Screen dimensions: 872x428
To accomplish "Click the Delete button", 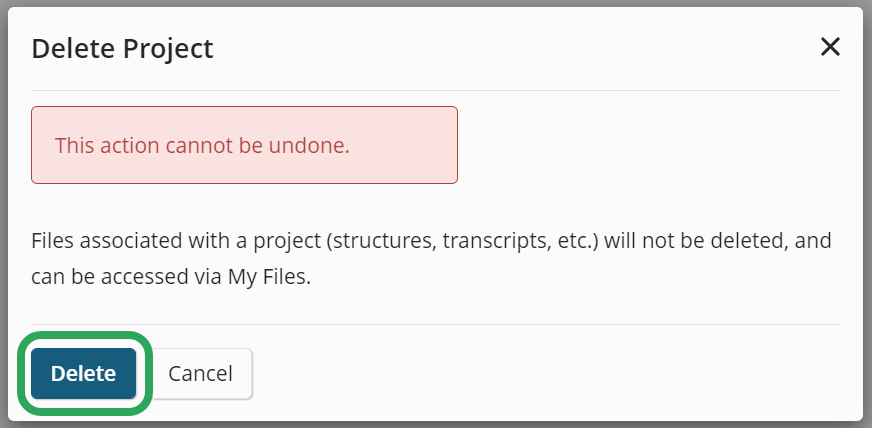I will 83,373.
